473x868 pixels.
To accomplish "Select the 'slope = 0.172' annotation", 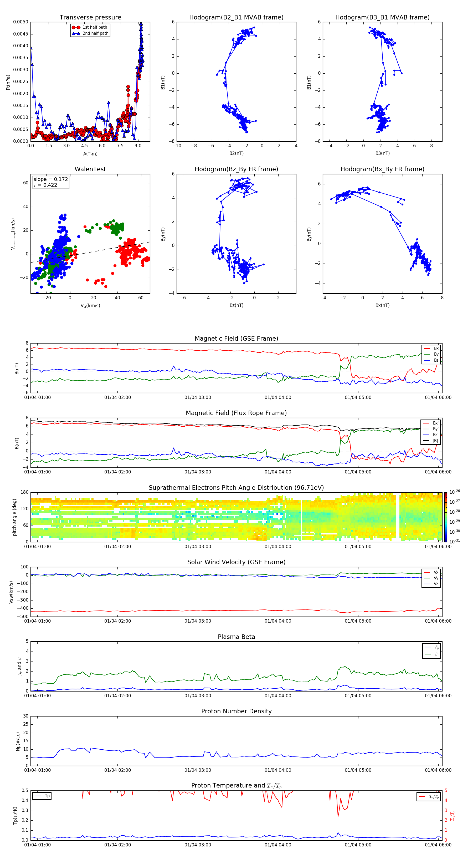I will tap(50, 179).
